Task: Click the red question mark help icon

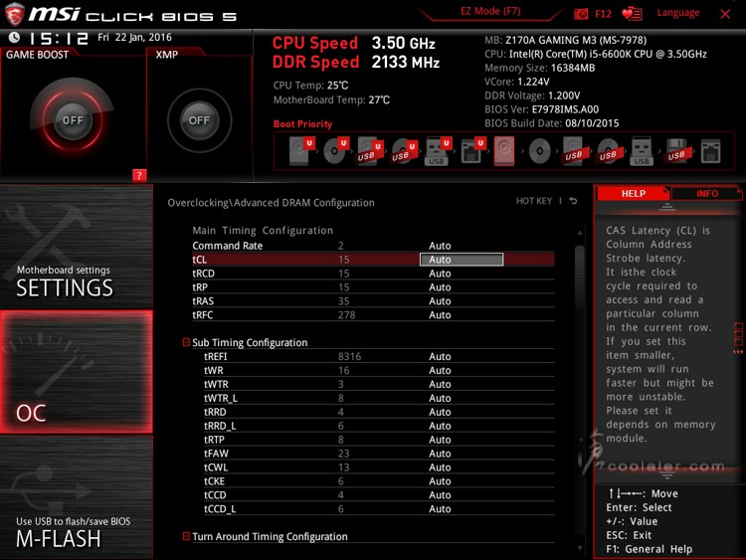Action: (x=139, y=175)
